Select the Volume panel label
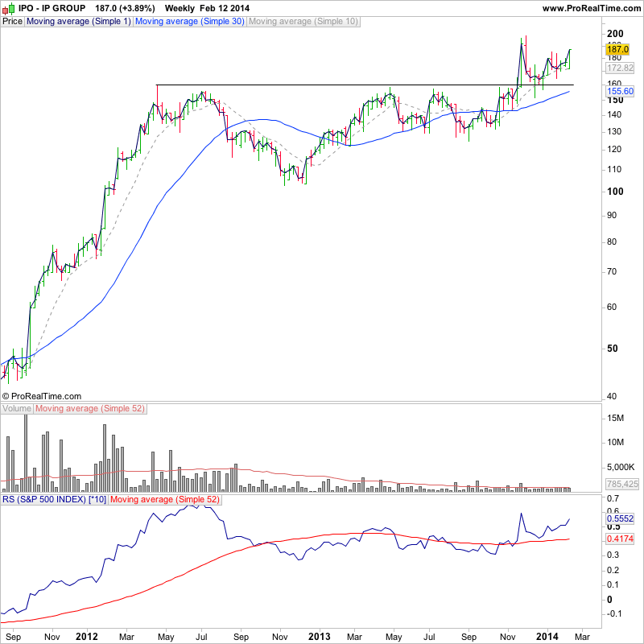Viewport: 644px width, 644px height. pyautogui.click(x=16, y=409)
